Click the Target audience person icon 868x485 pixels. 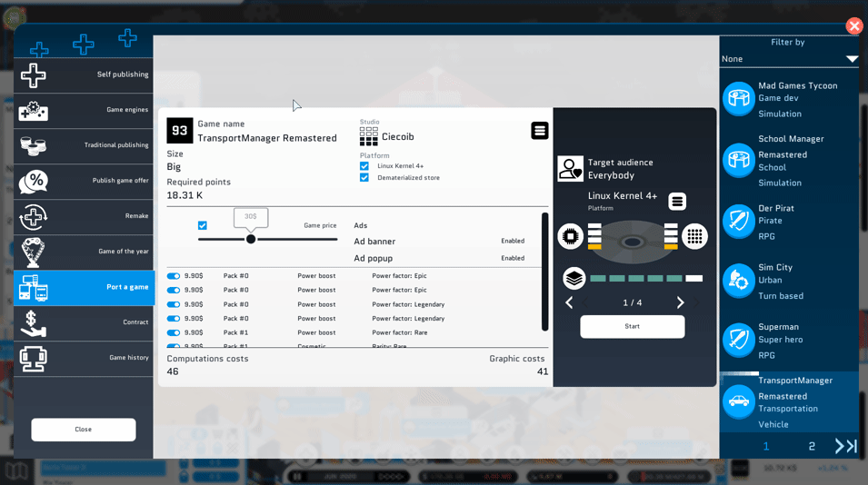point(570,169)
